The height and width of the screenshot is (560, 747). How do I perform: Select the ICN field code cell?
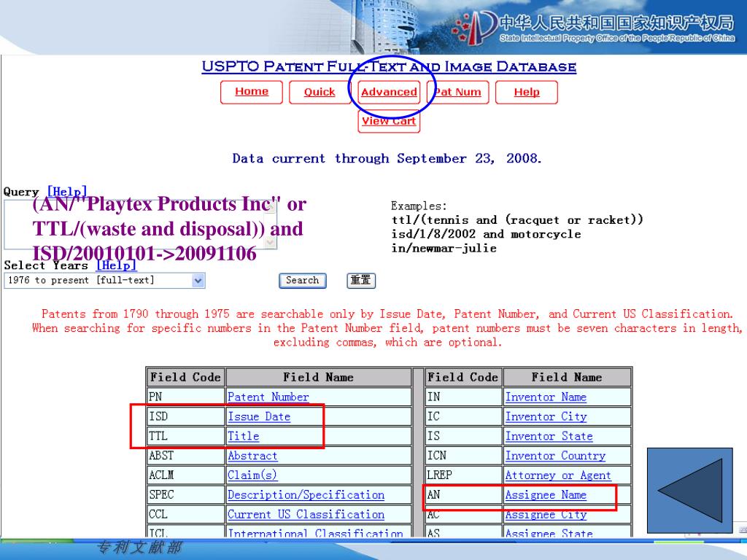463,455
